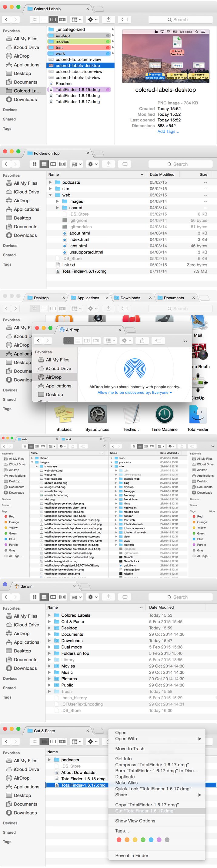Expand the Colored Labels folder in darwin
Image resolution: width=217 pixels, height=868 pixels.
49,615
